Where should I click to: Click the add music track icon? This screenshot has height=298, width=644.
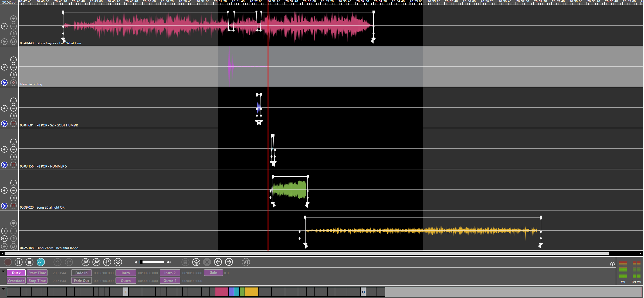pyautogui.click(x=40, y=262)
